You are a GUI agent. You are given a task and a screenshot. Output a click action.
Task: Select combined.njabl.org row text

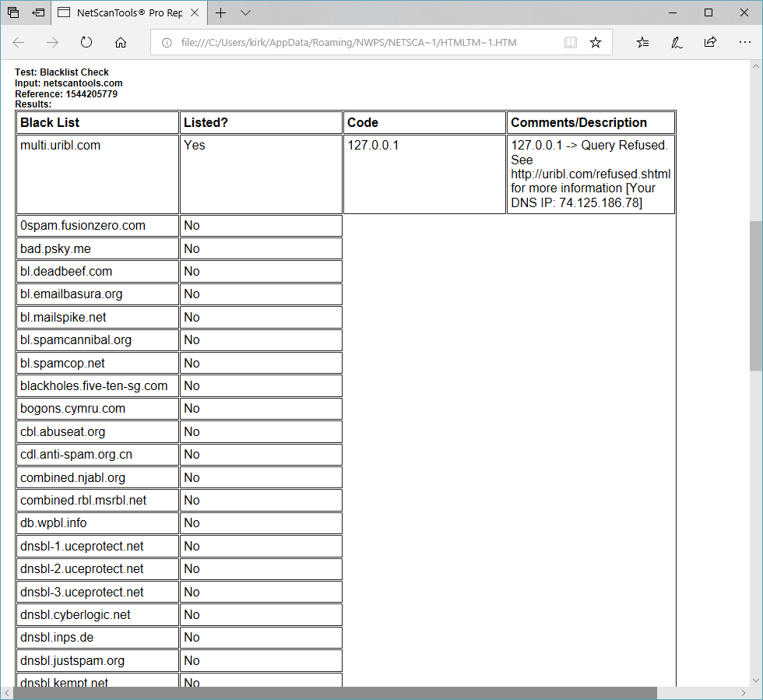pyautogui.click(x=72, y=477)
